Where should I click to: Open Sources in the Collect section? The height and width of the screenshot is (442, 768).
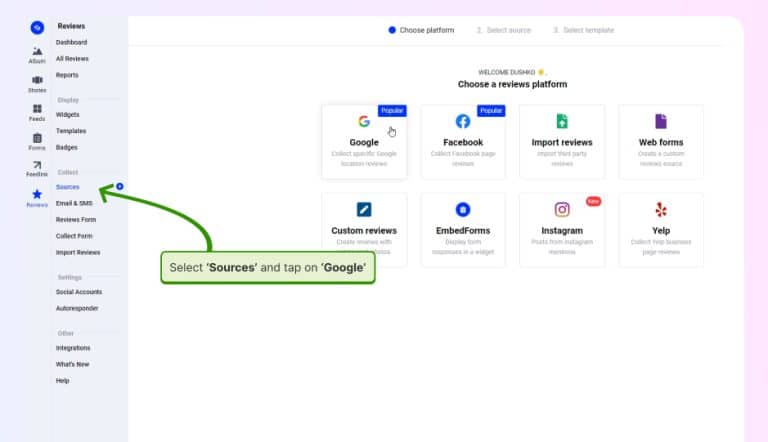pos(68,187)
